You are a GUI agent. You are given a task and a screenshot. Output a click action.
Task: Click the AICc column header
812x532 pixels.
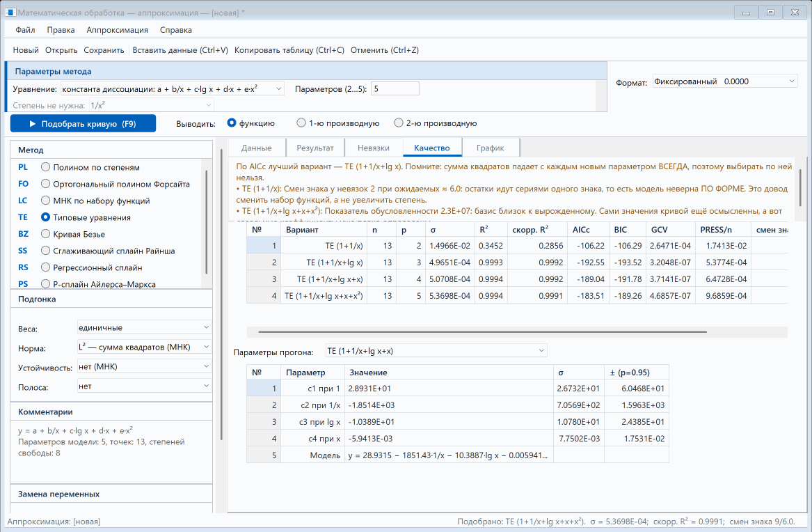click(x=588, y=230)
